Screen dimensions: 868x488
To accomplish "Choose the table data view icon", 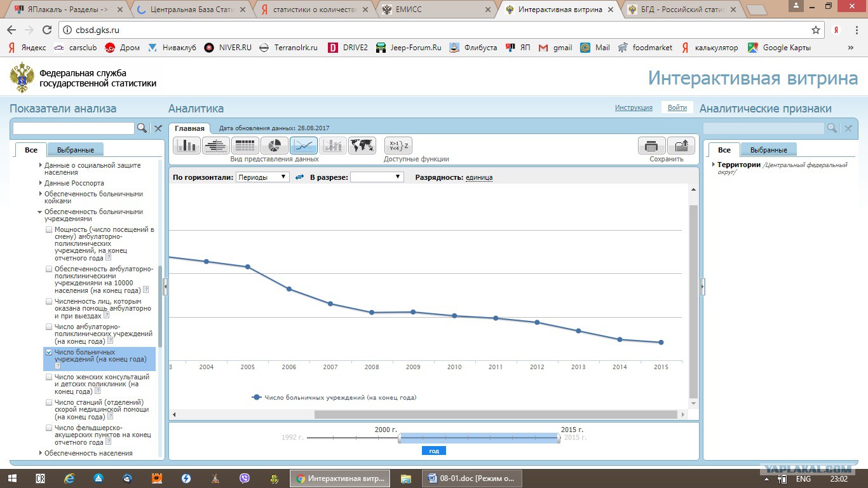I will pos(245,146).
